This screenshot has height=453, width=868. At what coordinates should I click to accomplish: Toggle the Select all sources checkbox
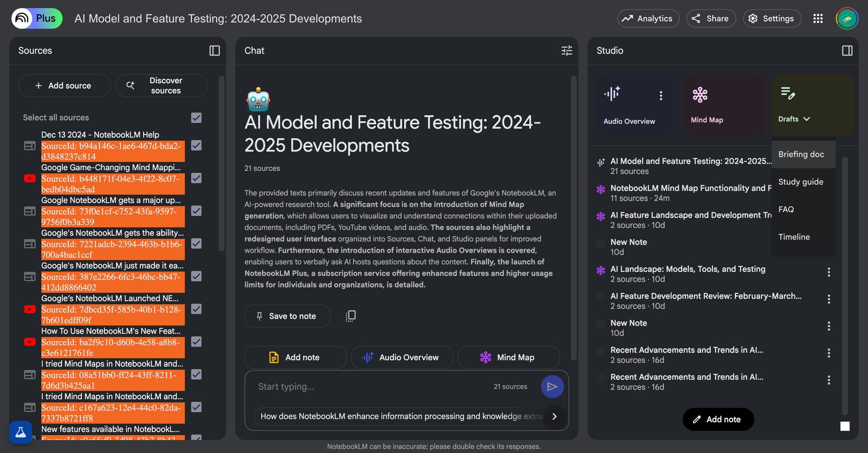pyautogui.click(x=196, y=118)
